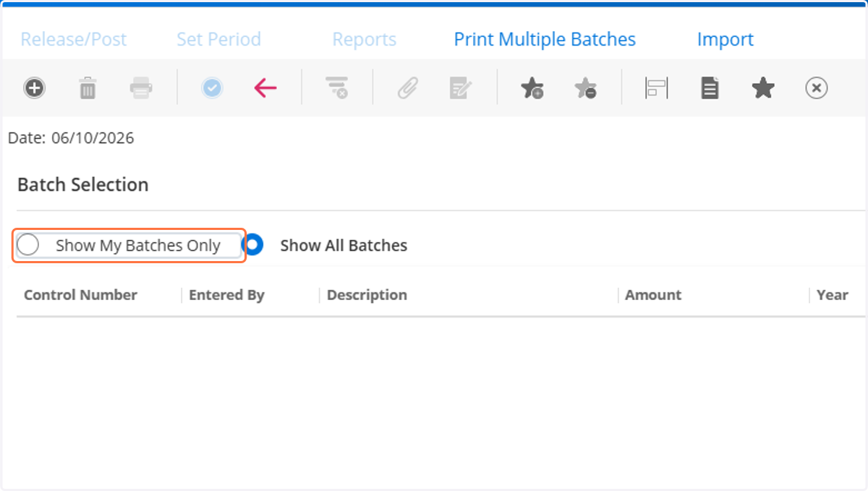Select Show My Batches Only radio button
Screen dimensions: 868x491
(x=27, y=245)
